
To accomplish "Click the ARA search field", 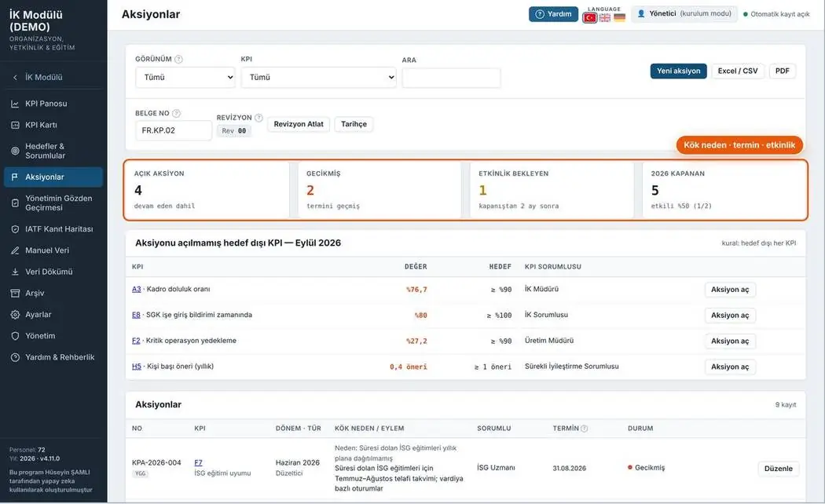I will (x=451, y=78).
